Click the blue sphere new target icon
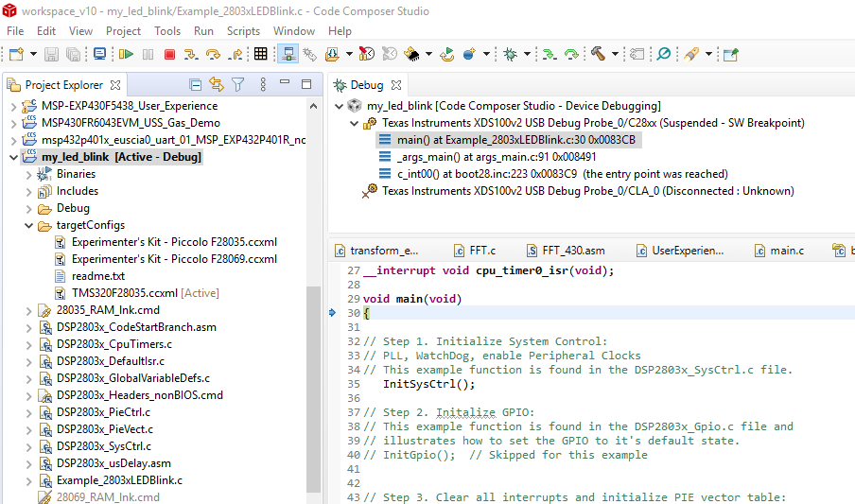Viewport: 855px width, 504px height. [x=469, y=54]
